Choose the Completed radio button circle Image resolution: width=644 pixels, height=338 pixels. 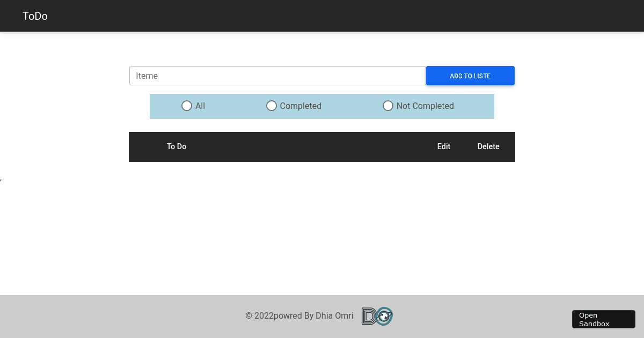tap(272, 106)
